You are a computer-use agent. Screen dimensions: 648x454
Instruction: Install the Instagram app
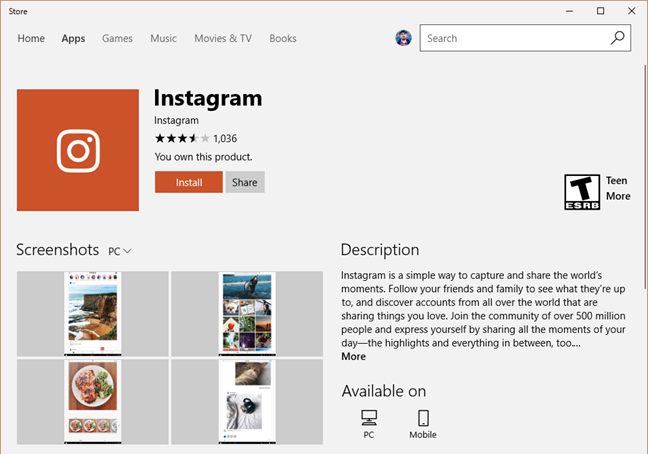click(189, 182)
